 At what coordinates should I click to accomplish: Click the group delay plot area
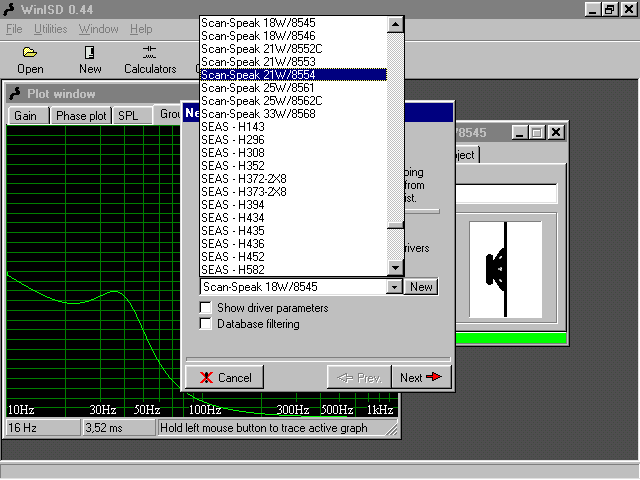point(93,269)
